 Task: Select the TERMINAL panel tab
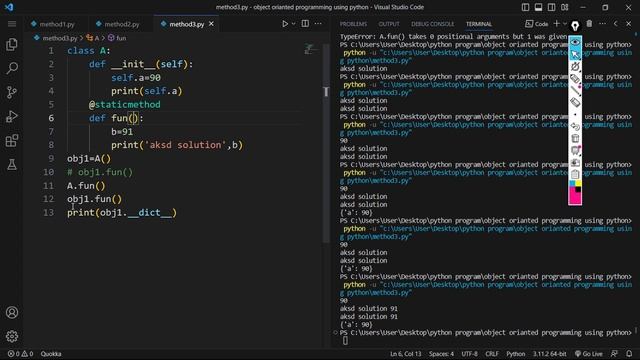point(479,24)
